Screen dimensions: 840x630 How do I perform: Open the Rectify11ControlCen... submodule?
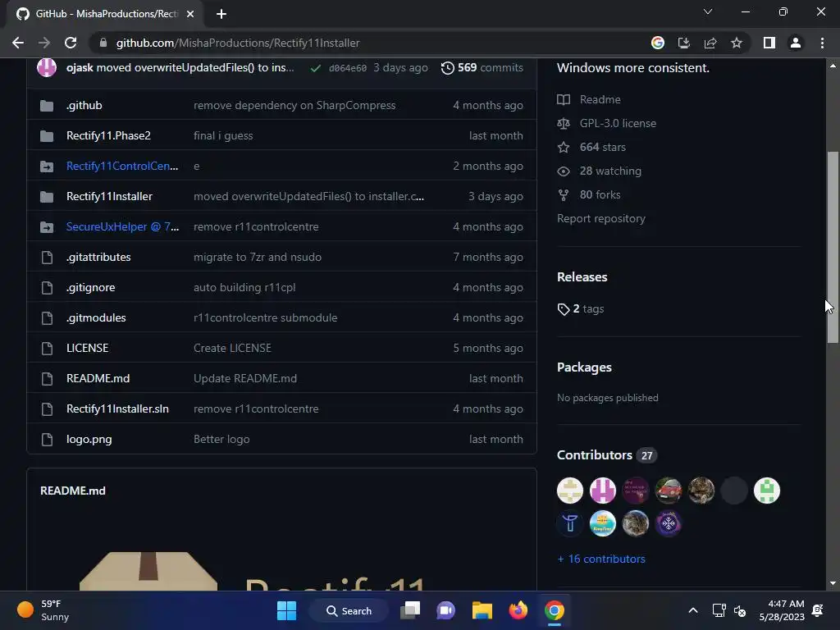click(x=122, y=166)
